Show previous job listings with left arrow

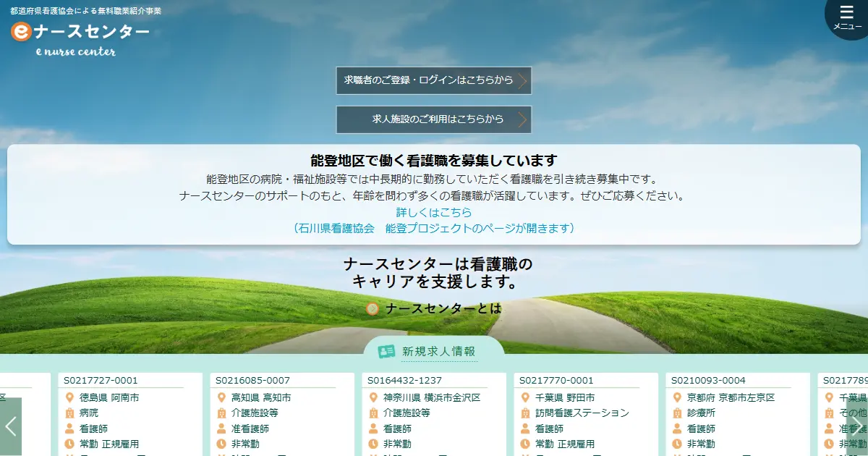pos(11,426)
